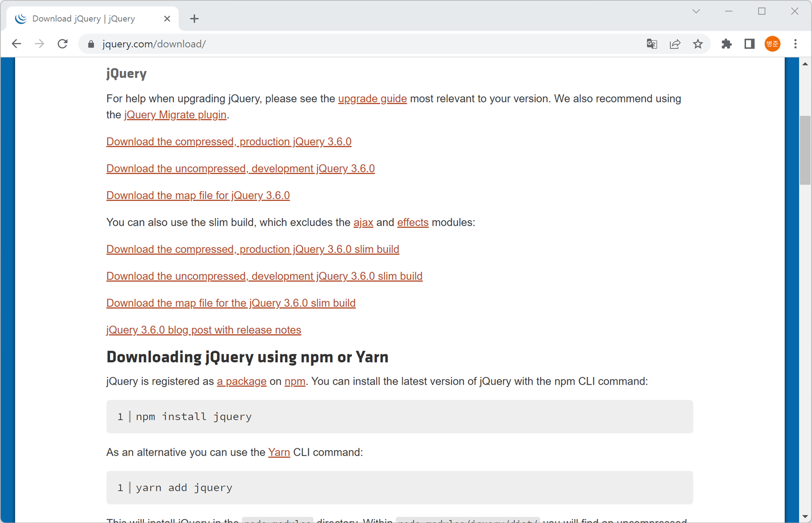Maximize the Chrome window
Screen dimensions: 812x523
[762, 11]
